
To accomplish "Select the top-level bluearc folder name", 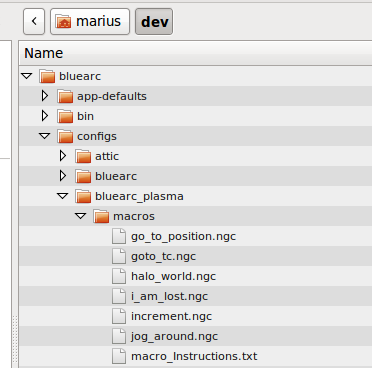I will (x=80, y=76).
